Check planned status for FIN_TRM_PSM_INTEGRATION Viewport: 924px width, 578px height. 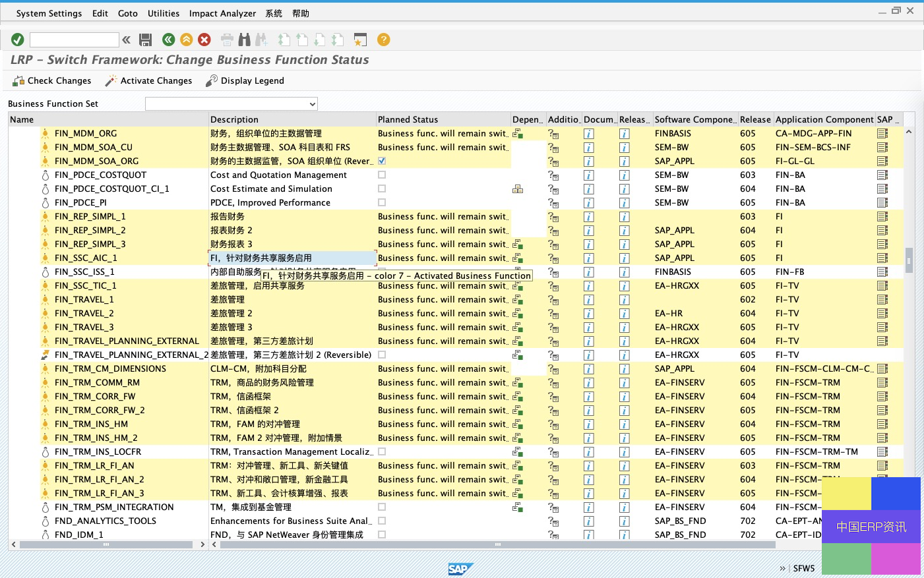382,507
